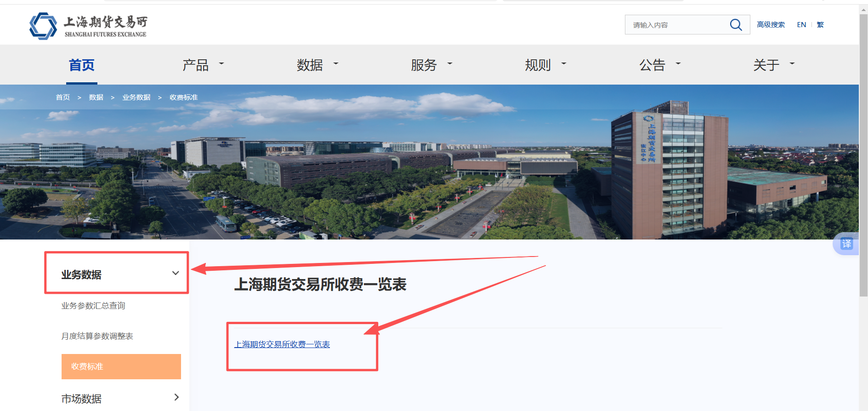Switch language to EN
The image size is (868, 411).
pos(801,25)
